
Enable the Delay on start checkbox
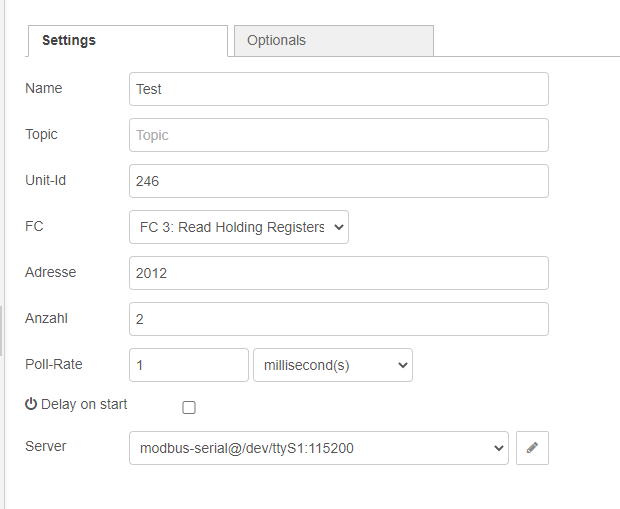(189, 407)
